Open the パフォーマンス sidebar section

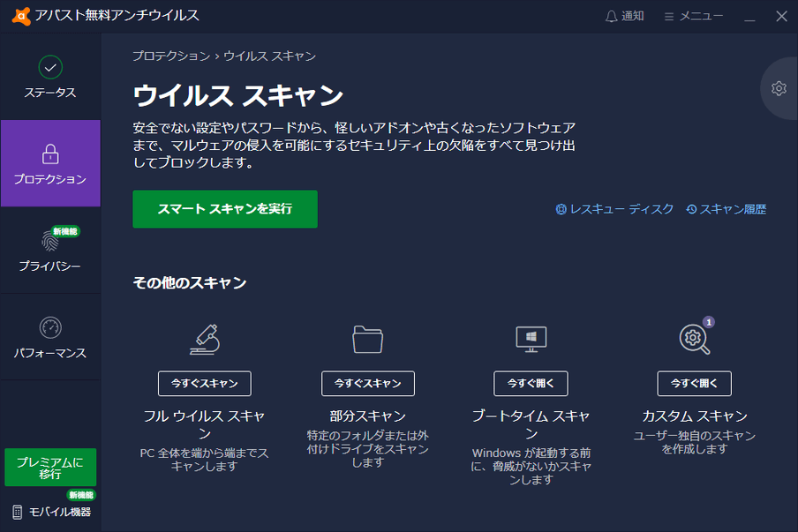click(x=50, y=337)
